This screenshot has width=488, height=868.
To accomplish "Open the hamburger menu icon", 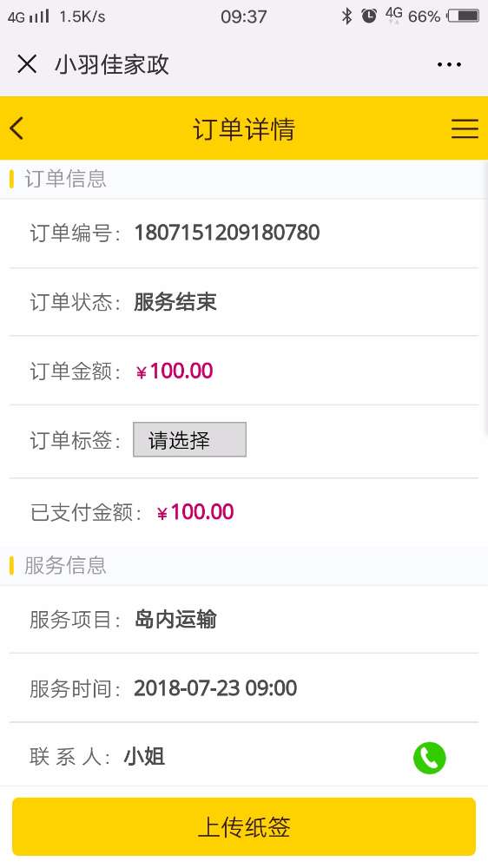I will pyautogui.click(x=465, y=128).
